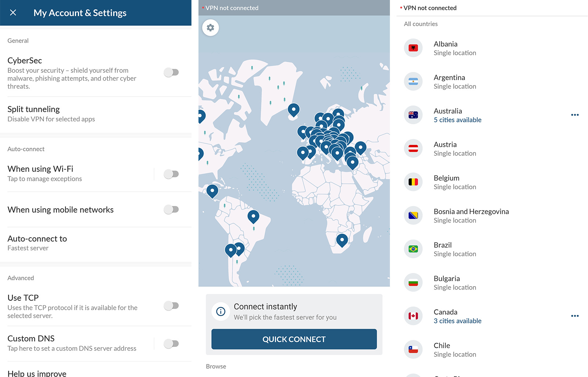The width and height of the screenshot is (588, 377).
Task: Tap the Ireland server pin on map
Action: (x=303, y=132)
